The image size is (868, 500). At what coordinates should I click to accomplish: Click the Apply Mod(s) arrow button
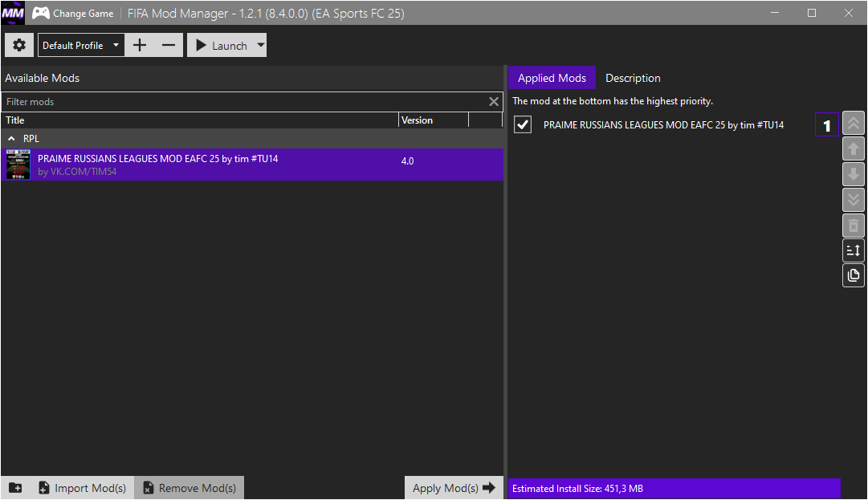click(x=454, y=488)
